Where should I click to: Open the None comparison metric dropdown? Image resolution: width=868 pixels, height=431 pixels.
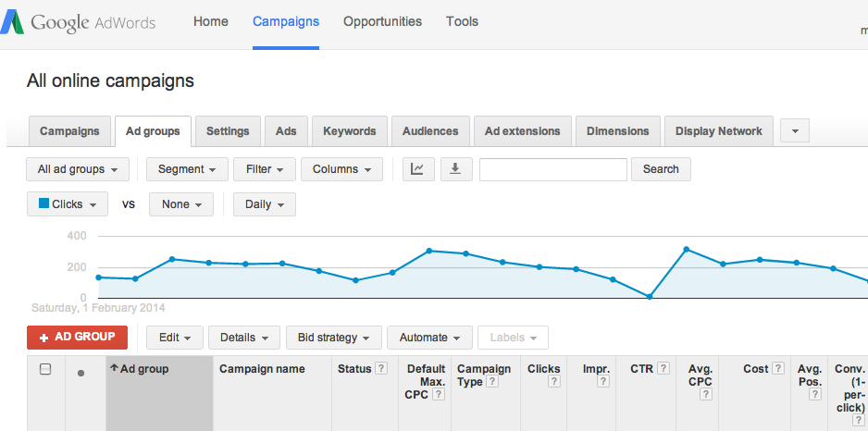point(181,204)
